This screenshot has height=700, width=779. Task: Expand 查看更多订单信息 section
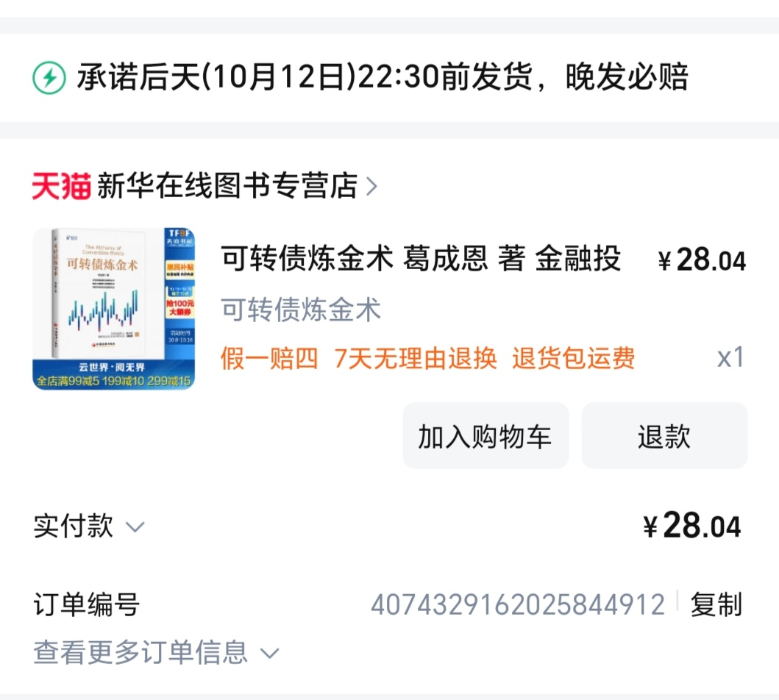[x=156, y=652]
